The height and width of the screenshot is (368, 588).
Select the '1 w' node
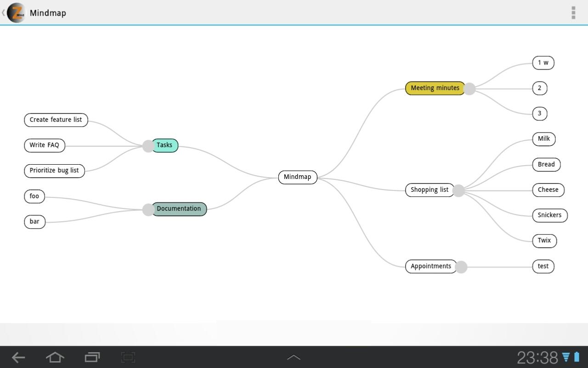point(543,63)
